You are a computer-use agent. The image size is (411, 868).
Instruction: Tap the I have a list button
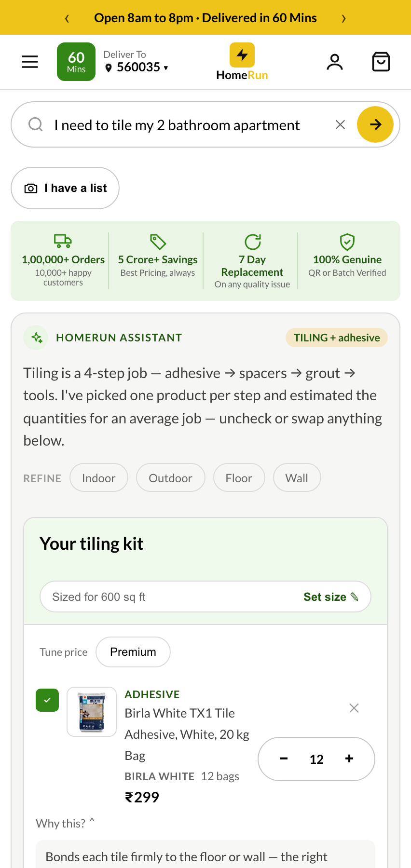click(65, 188)
